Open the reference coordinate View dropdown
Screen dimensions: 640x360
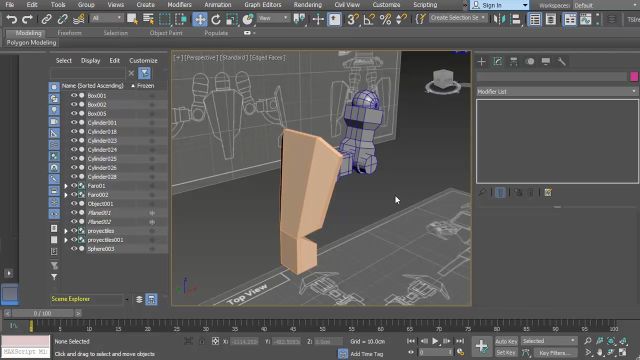pyautogui.click(x=273, y=18)
